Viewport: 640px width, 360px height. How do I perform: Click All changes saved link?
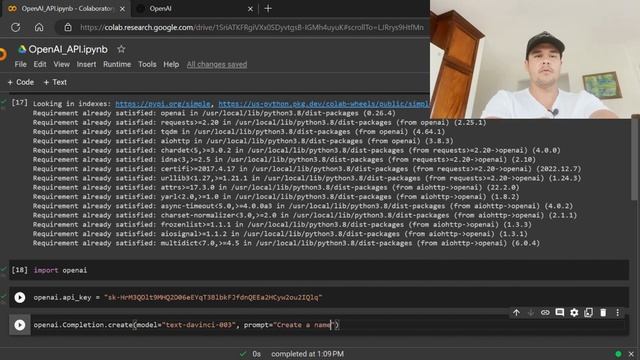coord(217,64)
